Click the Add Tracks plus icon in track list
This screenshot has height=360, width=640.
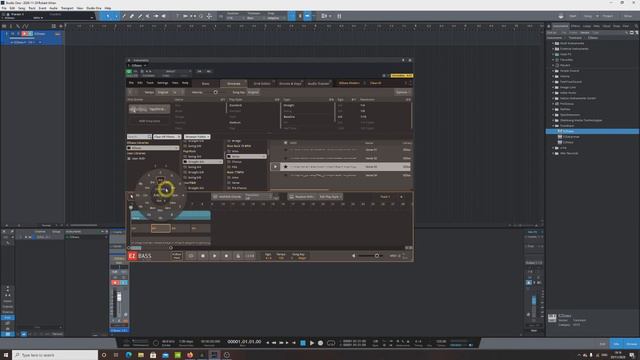tap(61, 26)
